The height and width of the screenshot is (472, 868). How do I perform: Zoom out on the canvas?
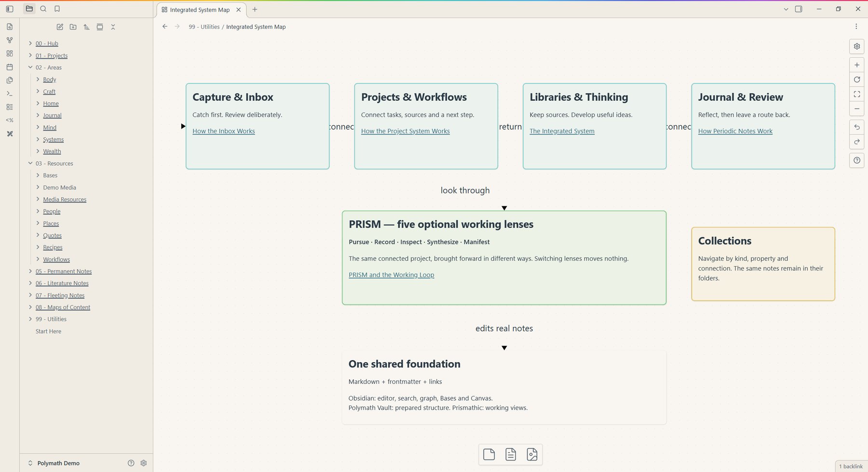point(857,108)
